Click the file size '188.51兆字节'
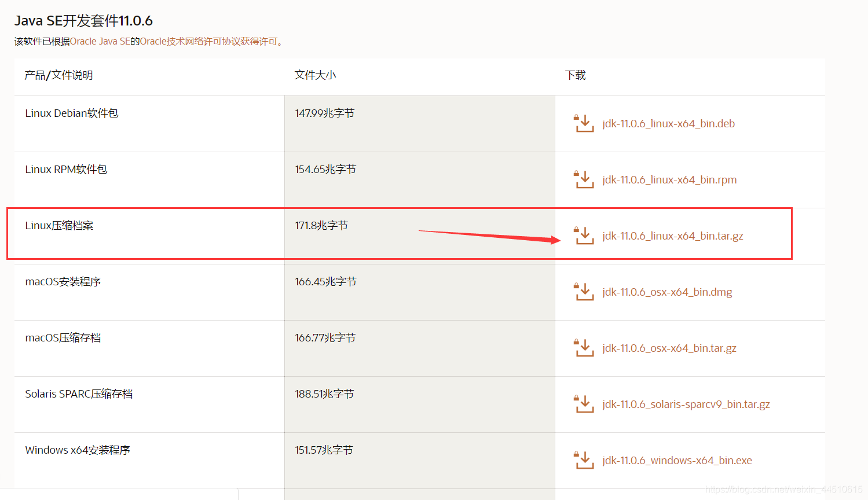This screenshot has height=500, width=868. (324, 394)
